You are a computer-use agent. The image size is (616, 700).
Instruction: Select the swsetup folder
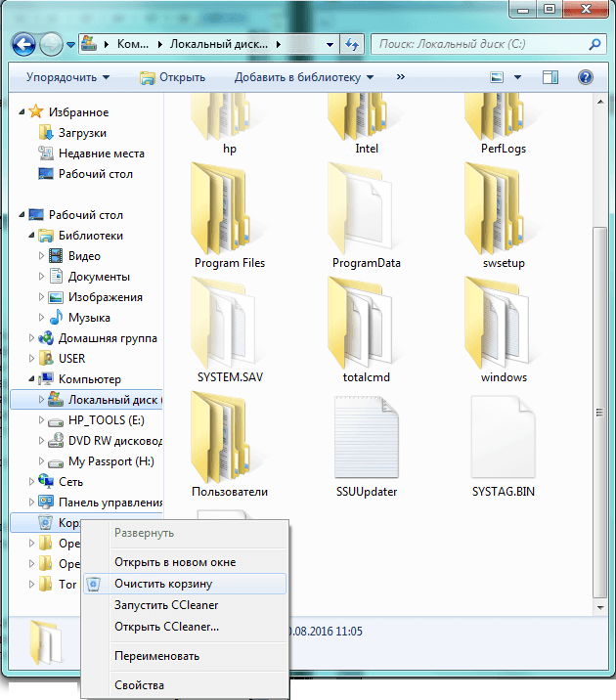(503, 216)
